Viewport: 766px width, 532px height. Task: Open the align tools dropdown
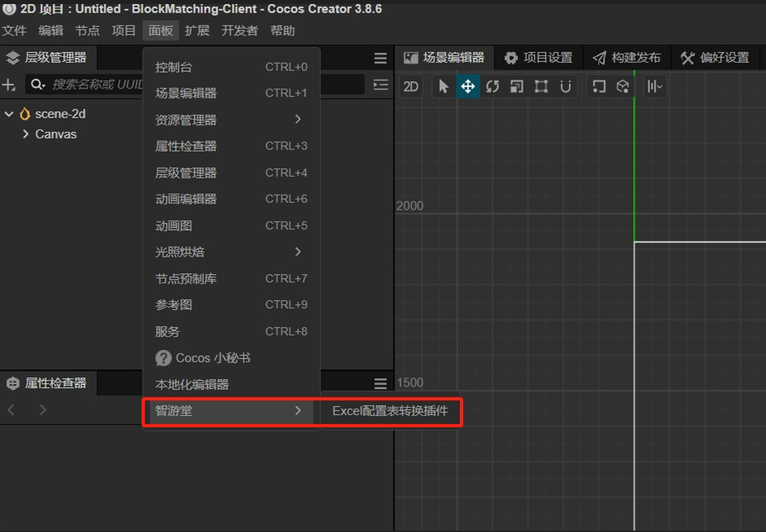(x=655, y=87)
